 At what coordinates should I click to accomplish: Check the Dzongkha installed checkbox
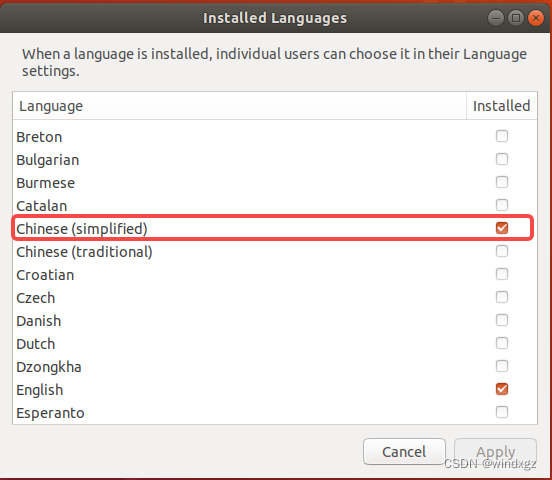pyautogui.click(x=502, y=366)
